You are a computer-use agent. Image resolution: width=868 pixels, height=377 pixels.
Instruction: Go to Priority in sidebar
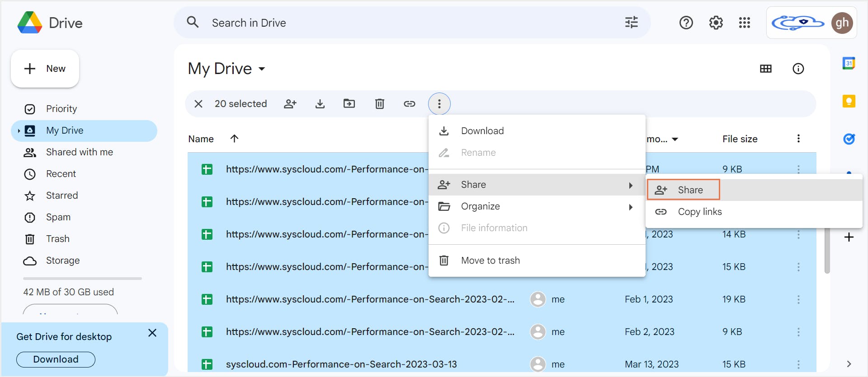pyautogui.click(x=84, y=109)
